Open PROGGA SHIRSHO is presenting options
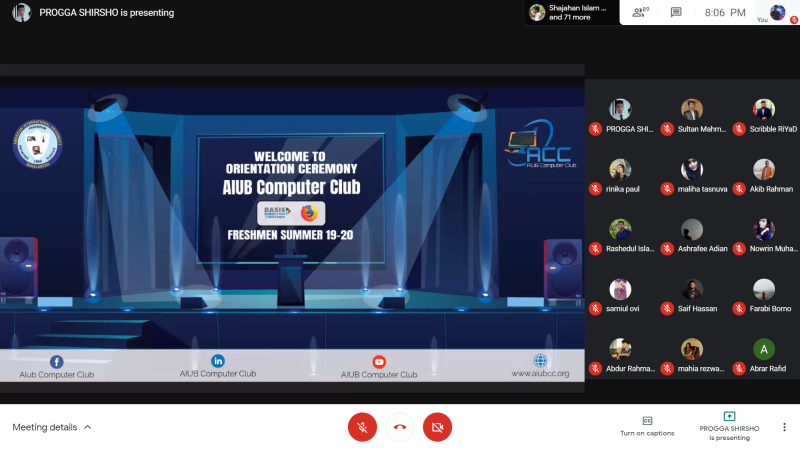 pyautogui.click(x=729, y=427)
